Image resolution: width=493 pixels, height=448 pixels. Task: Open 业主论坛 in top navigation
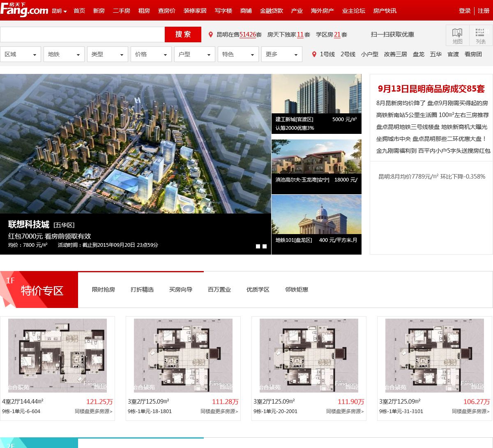[354, 11]
